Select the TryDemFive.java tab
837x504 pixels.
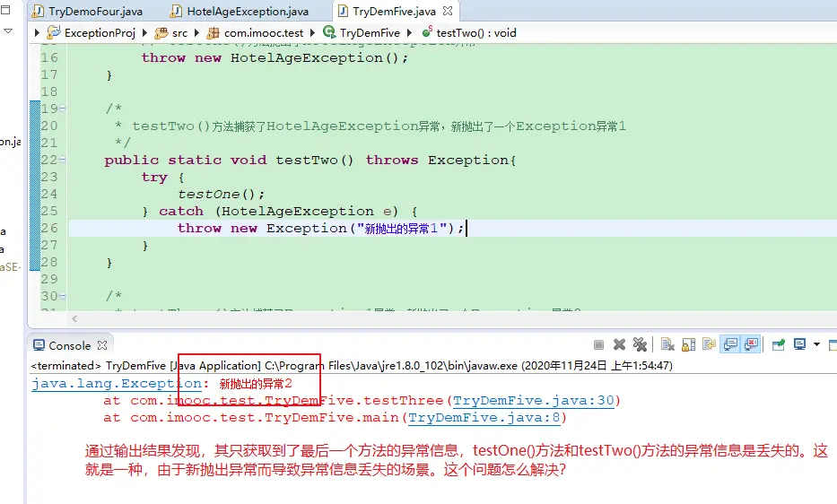tap(394, 12)
